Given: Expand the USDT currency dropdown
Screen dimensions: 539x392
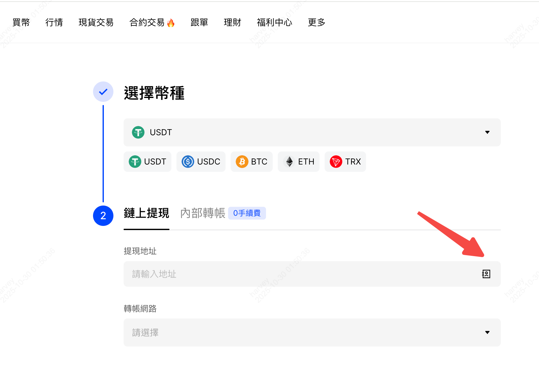Looking at the screenshot, I should (487, 132).
